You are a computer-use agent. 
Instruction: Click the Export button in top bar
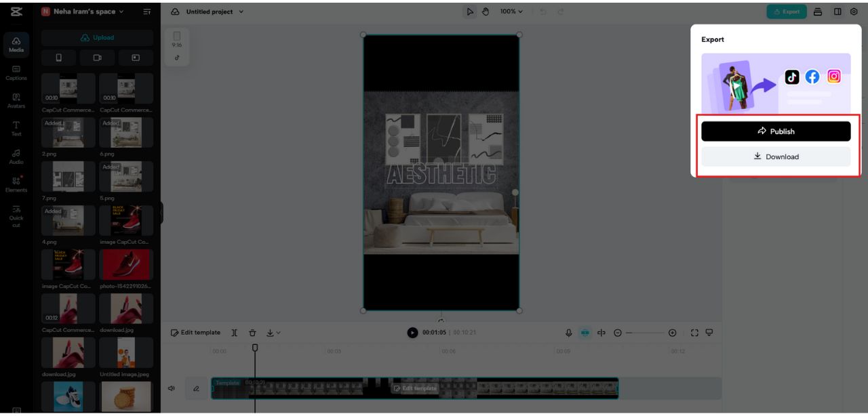click(x=787, y=12)
